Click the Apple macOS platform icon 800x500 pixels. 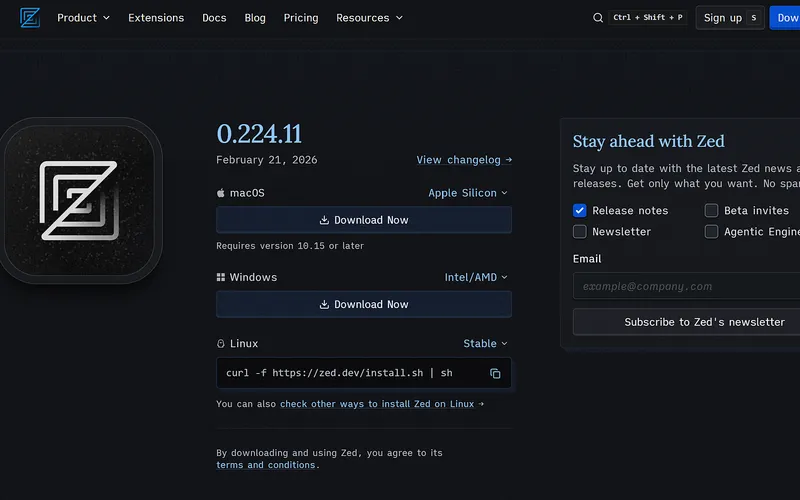click(221, 193)
